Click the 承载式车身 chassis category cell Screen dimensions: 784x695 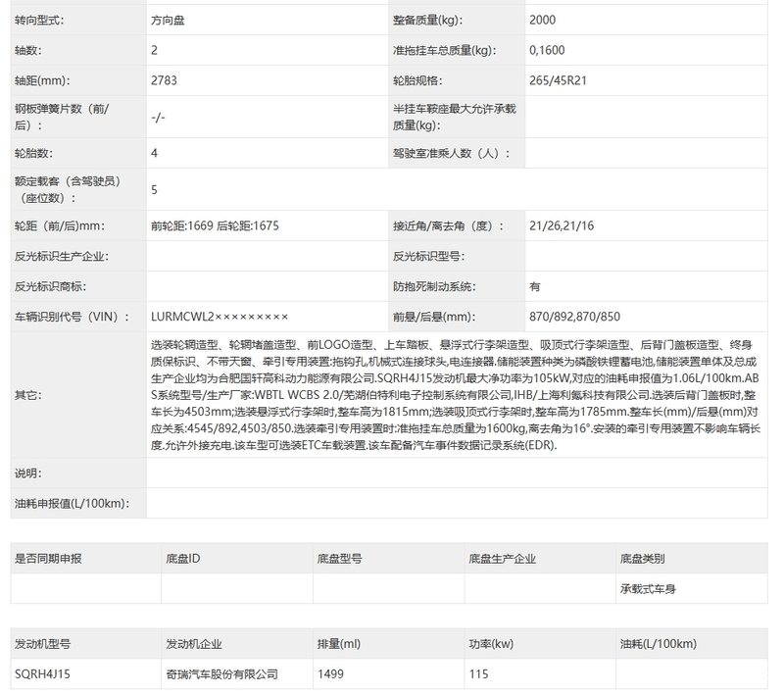point(648,589)
